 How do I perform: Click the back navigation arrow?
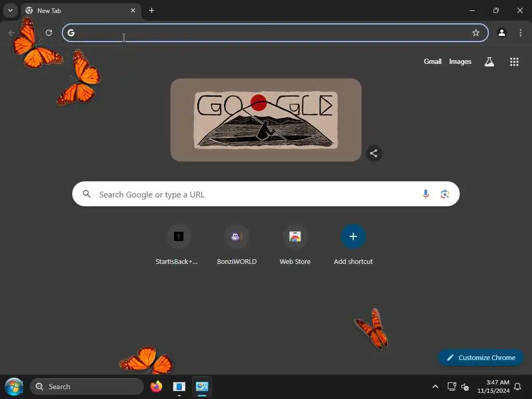tap(11, 33)
